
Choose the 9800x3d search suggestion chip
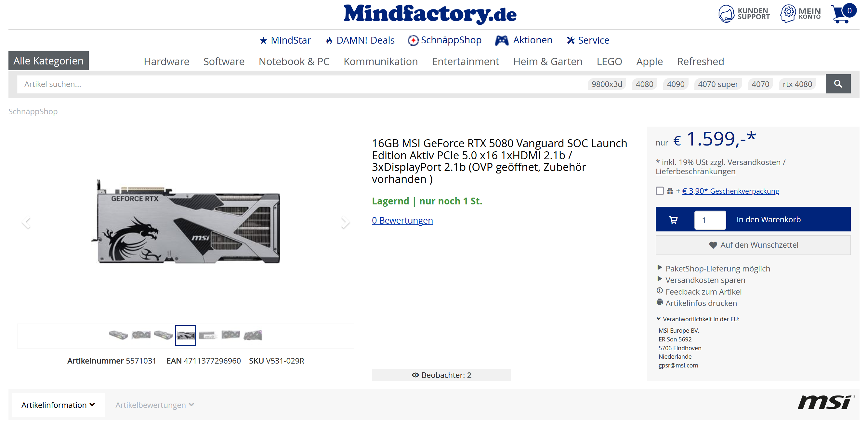click(607, 84)
